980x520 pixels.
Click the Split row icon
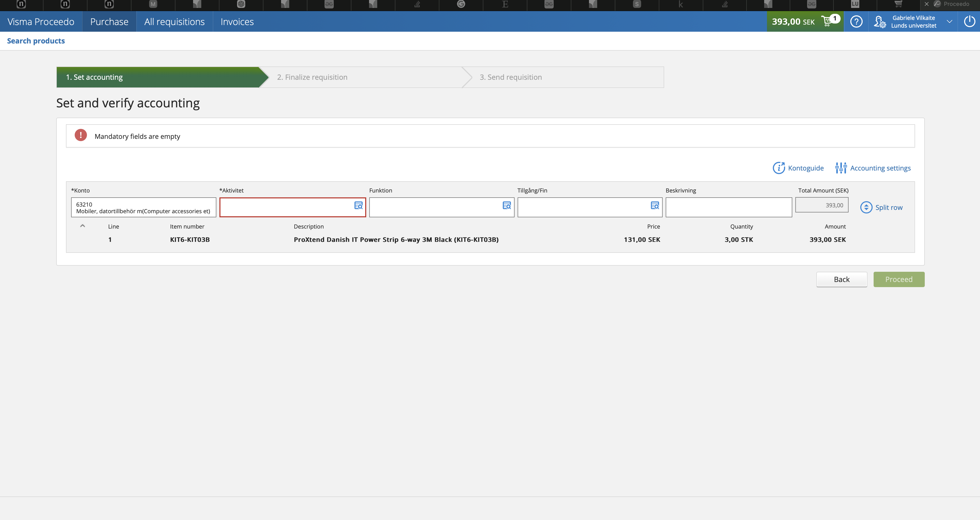pyautogui.click(x=866, y=207)
